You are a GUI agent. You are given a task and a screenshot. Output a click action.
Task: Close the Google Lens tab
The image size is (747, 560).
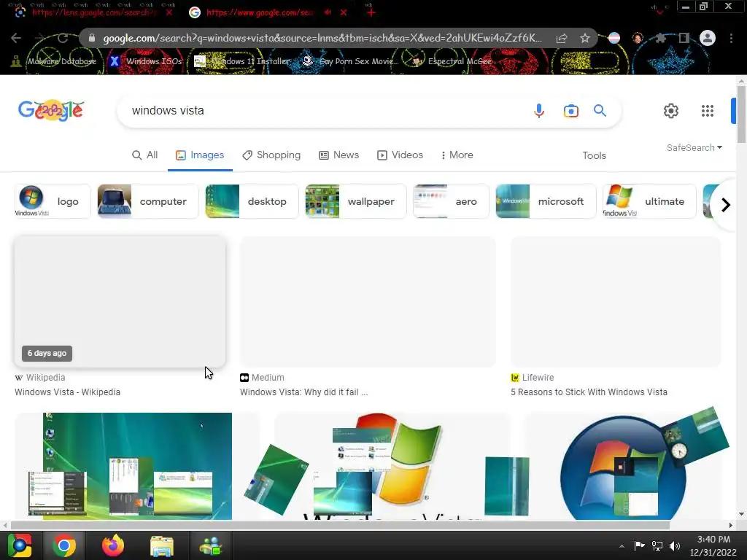point(169,12)
